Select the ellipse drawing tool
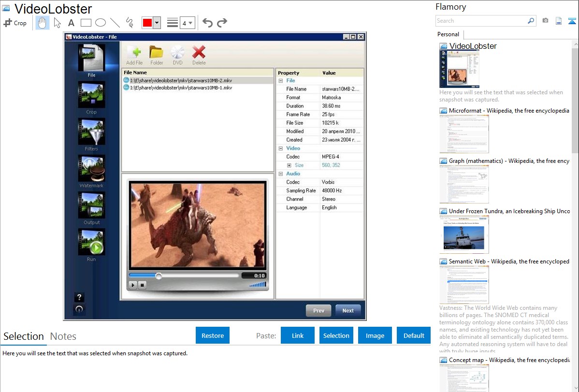Viewport: 579px width, 392px height. click(x=101, y=23)
